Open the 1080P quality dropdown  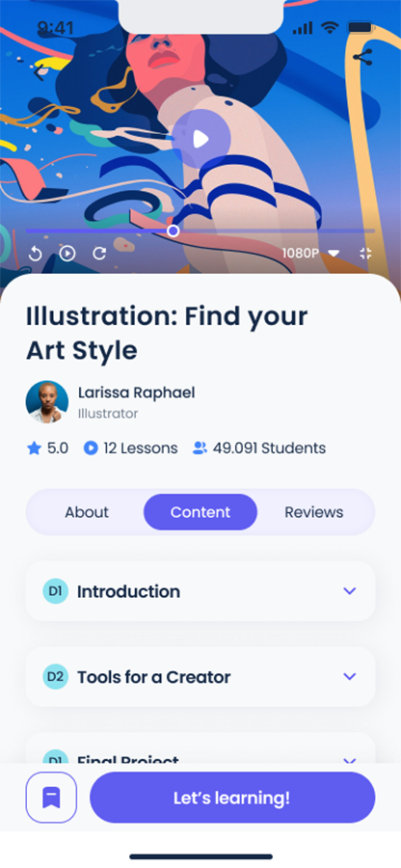click(311, 254)
